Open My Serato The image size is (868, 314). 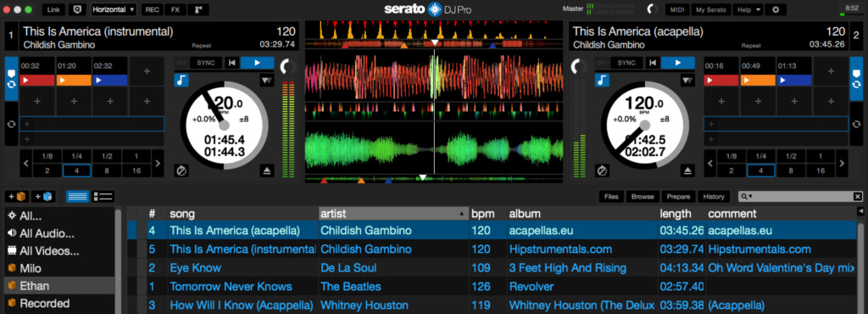pyautogui.click(x=711, y=9)
